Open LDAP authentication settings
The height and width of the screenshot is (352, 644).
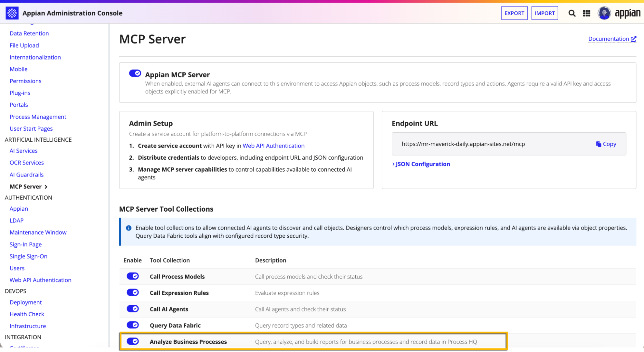(x=16, y=221)
